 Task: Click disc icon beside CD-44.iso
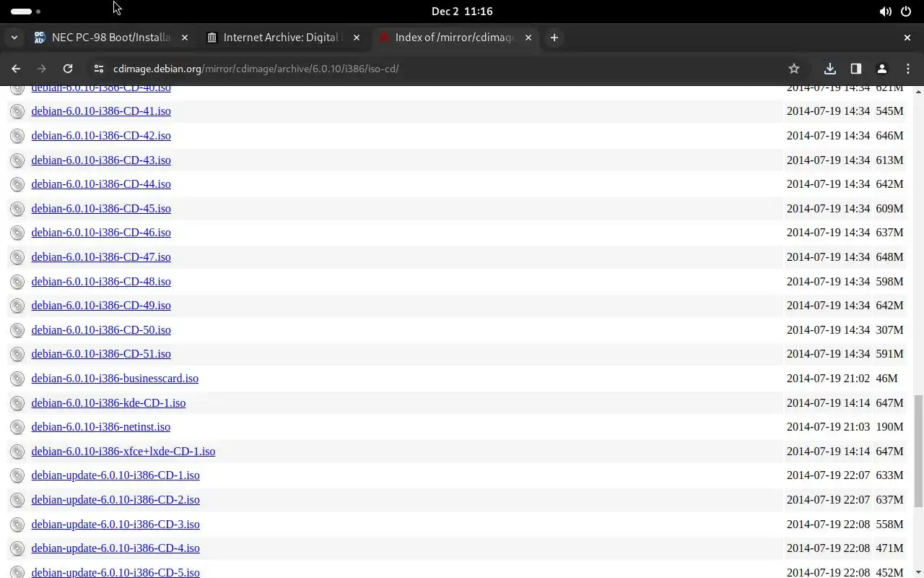click(x=17, y=184)
